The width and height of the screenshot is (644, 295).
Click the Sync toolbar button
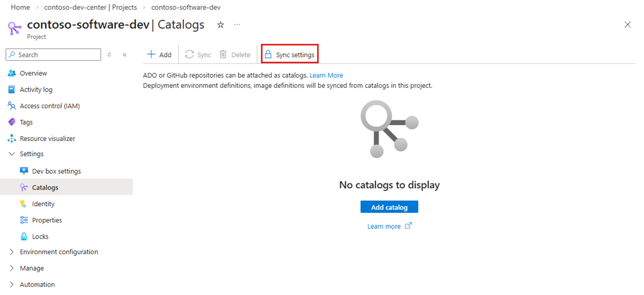point(198,55)
